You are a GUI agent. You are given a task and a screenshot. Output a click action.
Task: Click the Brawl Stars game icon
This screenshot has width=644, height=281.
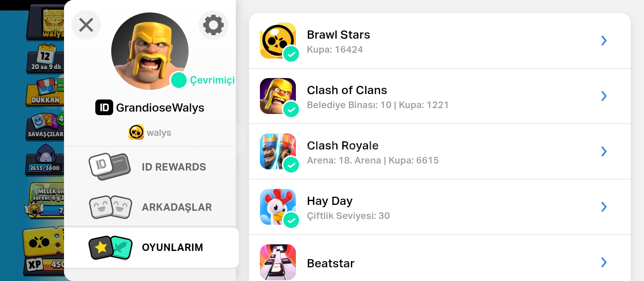(278, 41)
